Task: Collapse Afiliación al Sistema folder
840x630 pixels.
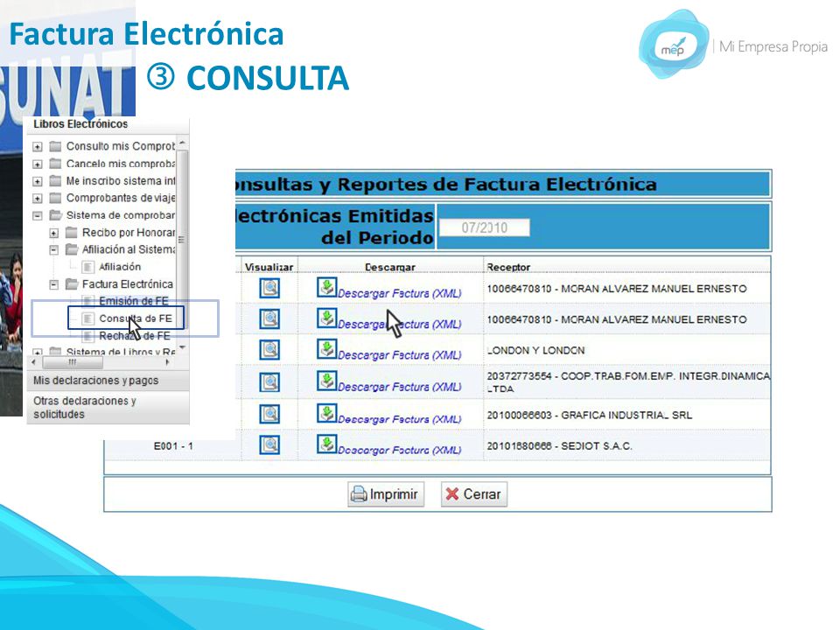Action: point(54,250)
